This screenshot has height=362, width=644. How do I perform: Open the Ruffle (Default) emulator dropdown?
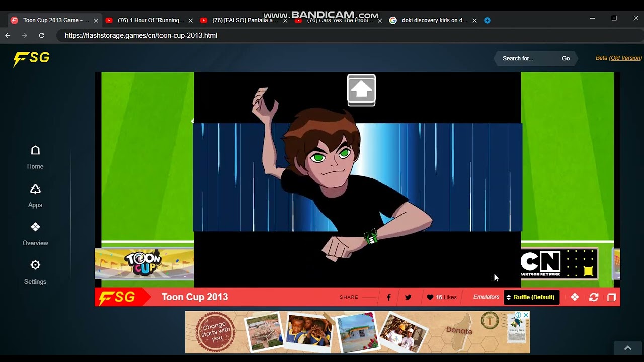[x=531, y=297]
